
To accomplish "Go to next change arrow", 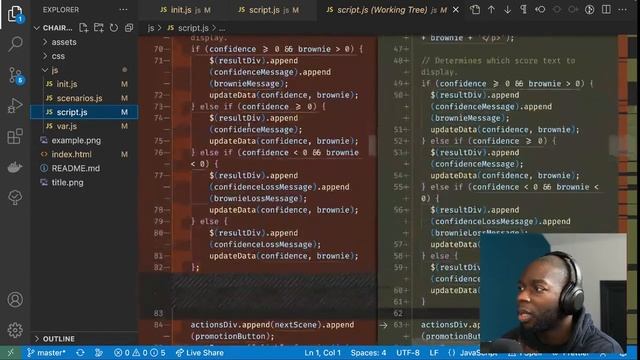I will [x=507, y=9].
